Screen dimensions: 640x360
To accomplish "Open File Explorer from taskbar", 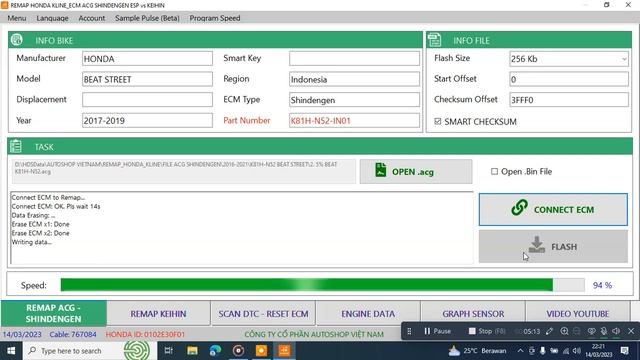I will point(192,351).
